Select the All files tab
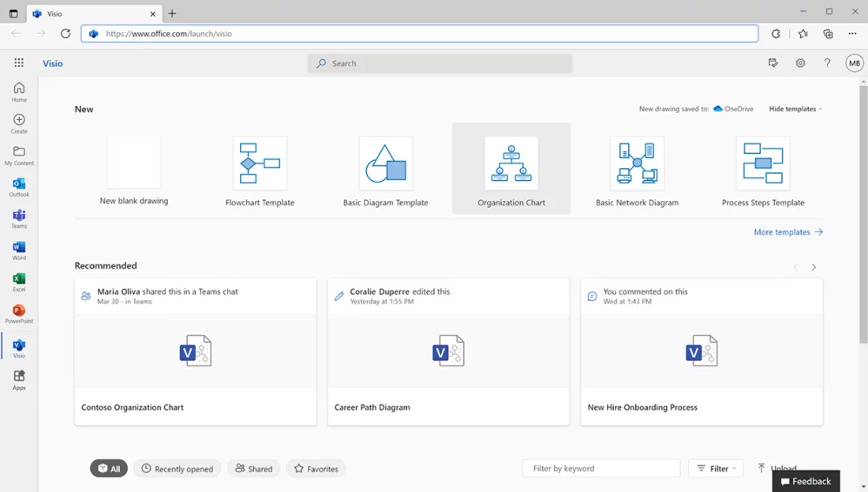868x492 pixels. pyautogui.click(x=109, y=468)
